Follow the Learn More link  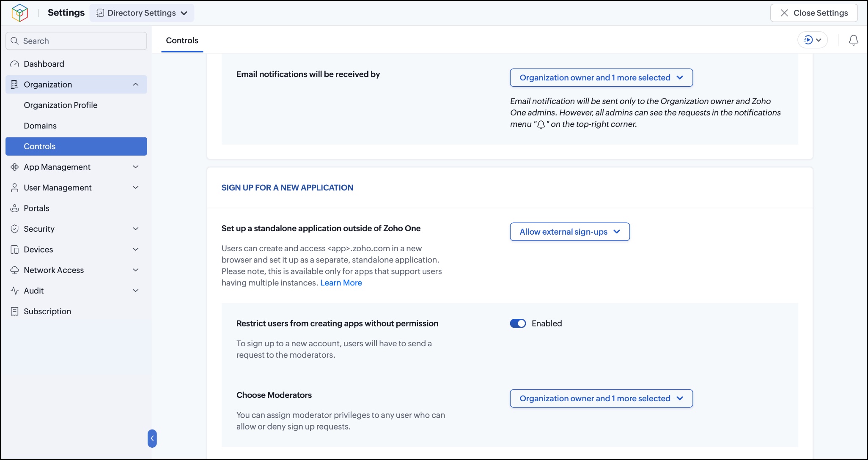pos(341,283)
